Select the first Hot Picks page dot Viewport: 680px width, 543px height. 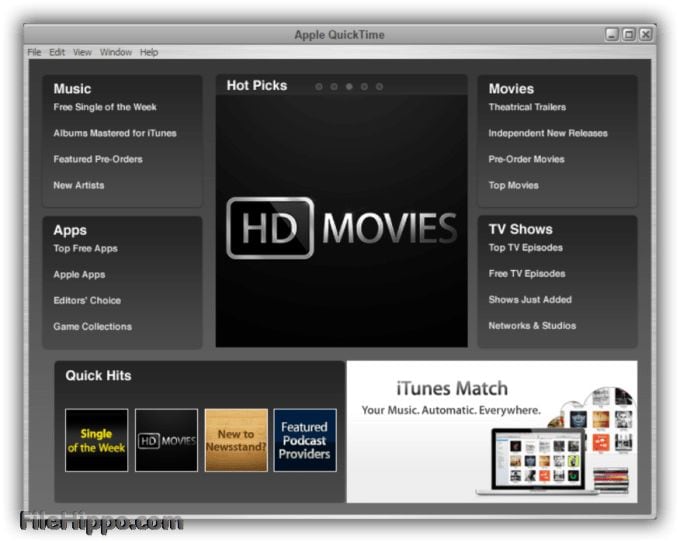point(319,87)
